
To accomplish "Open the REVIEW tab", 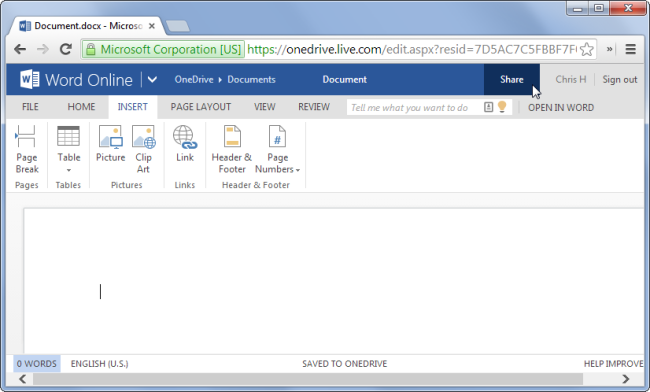I will (314, 107).
